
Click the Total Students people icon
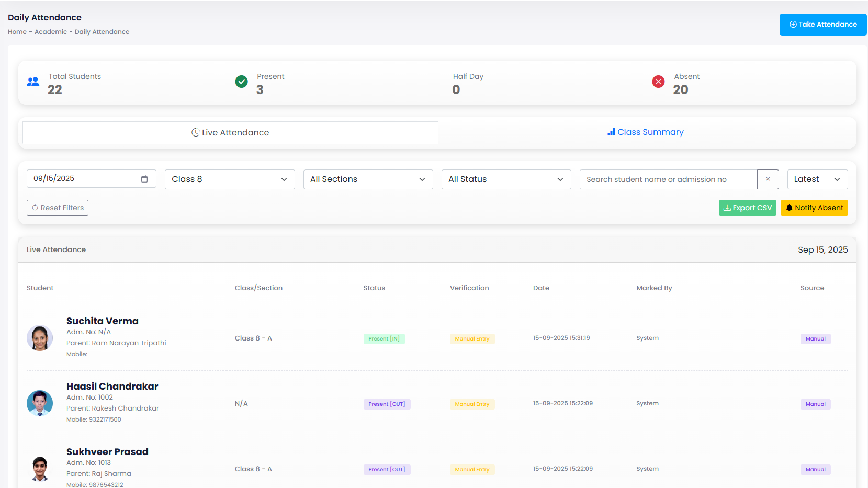[33, 82]
